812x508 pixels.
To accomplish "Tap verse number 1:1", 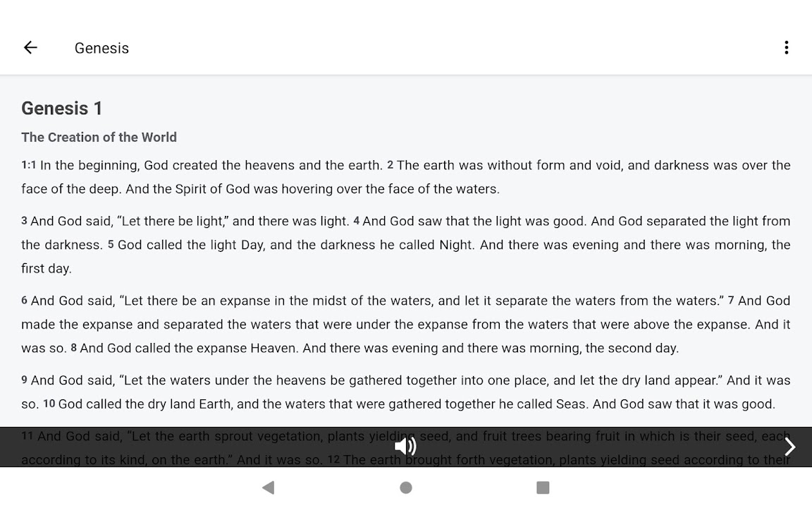I will pyautogui.click(x=28, y=165).
